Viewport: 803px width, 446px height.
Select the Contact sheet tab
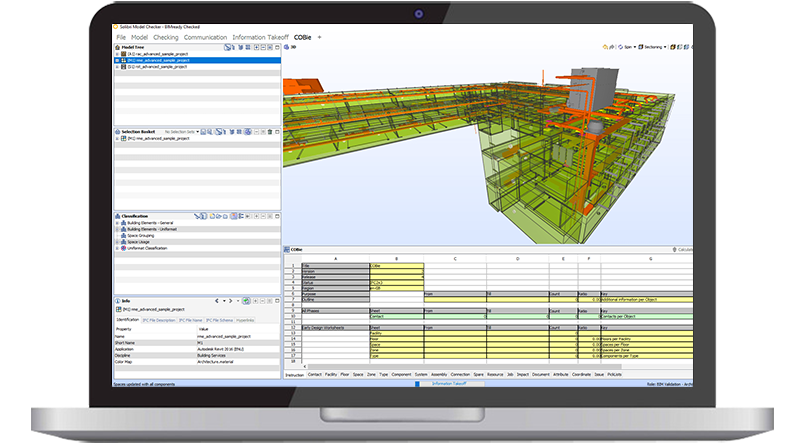click(x=314, y=374)
